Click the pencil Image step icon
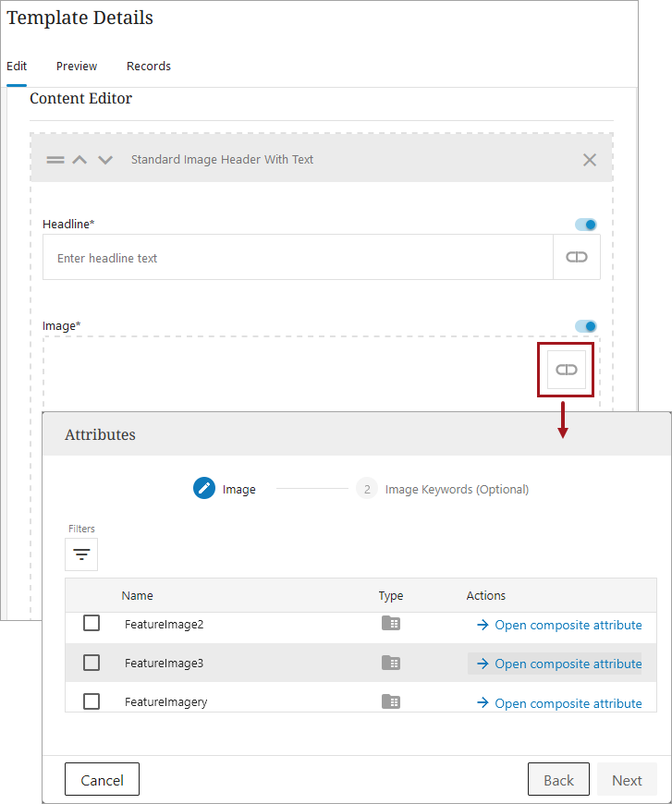 (204, 489)
